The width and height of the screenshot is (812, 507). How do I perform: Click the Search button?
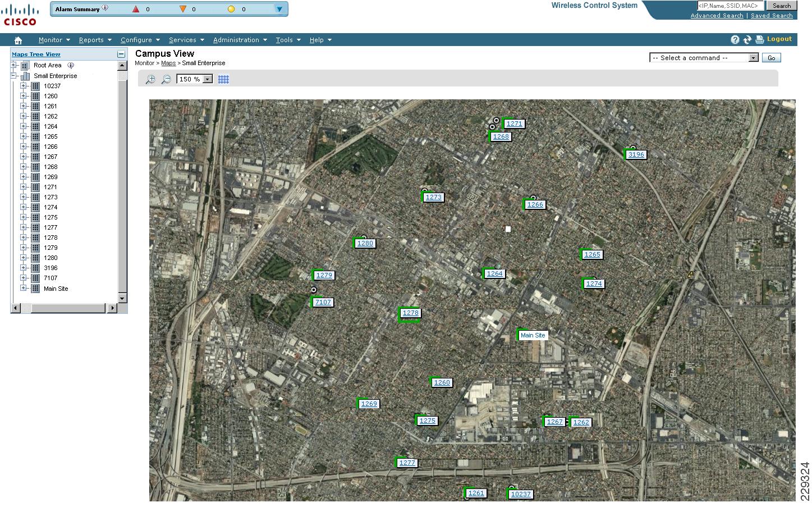[x=781, y=6]
